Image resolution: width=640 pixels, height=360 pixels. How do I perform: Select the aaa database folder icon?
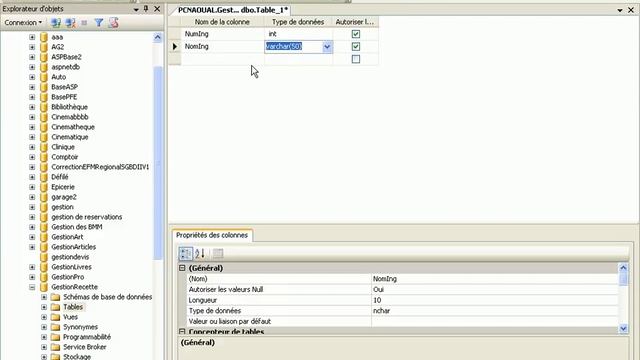click(x=44, y=37)
